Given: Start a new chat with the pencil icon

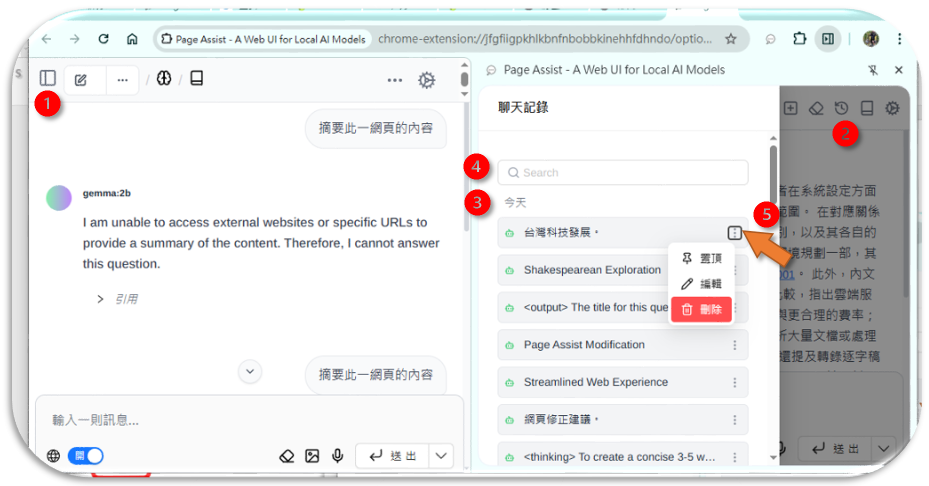Looking at the screenshot, I should (x=81, y=80).
